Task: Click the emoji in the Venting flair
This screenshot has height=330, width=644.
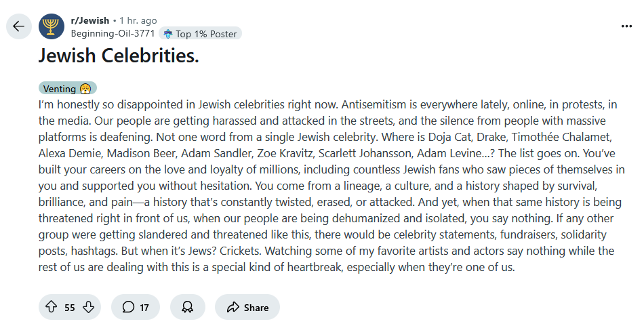Action: [x=85, y=89]
